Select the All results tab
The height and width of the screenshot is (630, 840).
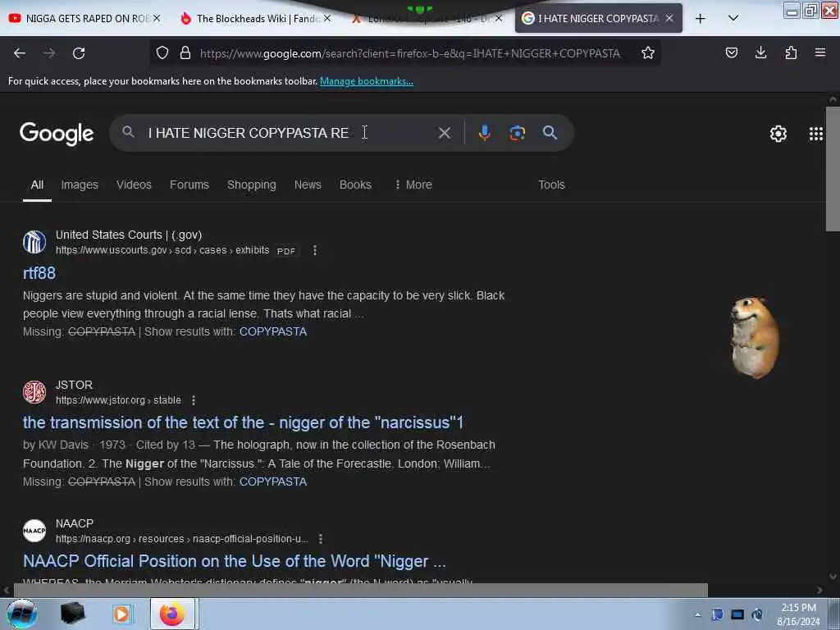point(37,185)
